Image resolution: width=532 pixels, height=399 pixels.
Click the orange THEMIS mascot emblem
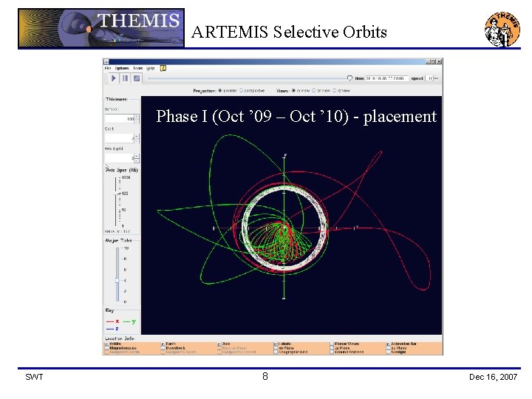coord(502,30)
